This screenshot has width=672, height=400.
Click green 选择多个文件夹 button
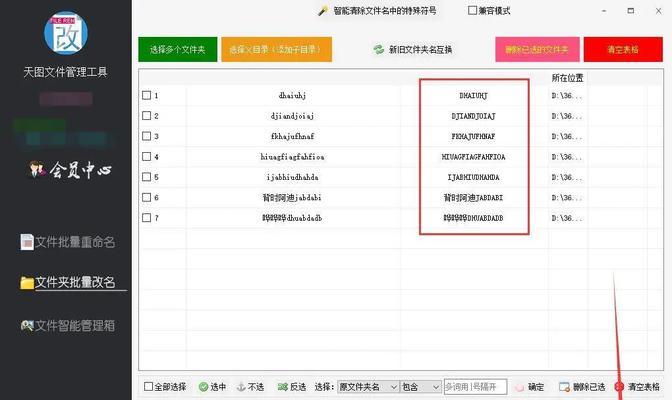(x=177, y=49)
